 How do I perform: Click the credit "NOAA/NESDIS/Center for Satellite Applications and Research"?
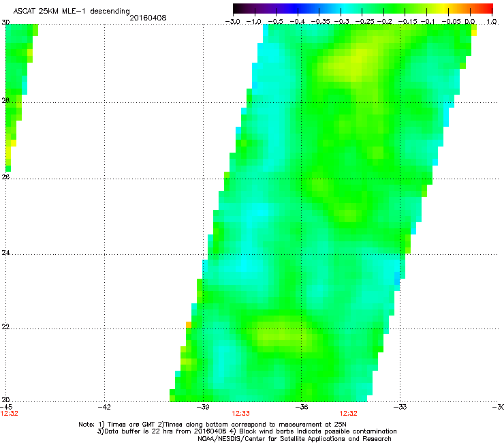pos(294,439)
